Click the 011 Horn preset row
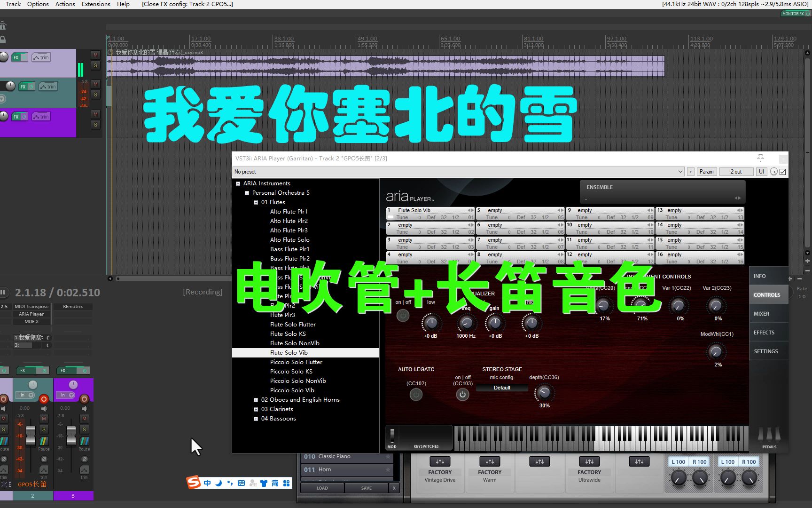 click(x=347, y=469)
